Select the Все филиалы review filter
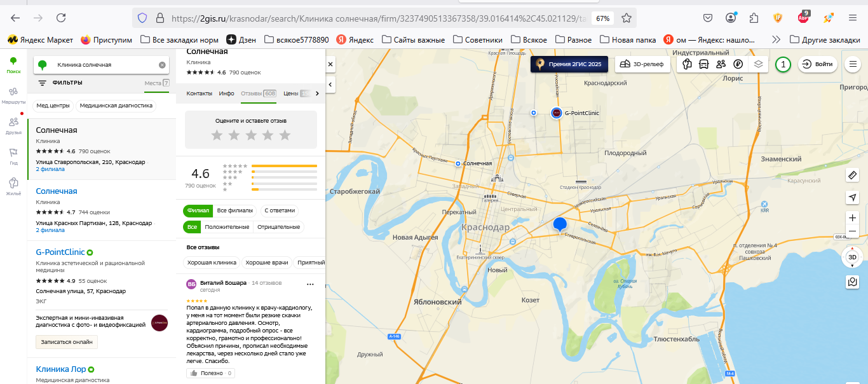Screen dimensions: 868x384 point(235,210)
